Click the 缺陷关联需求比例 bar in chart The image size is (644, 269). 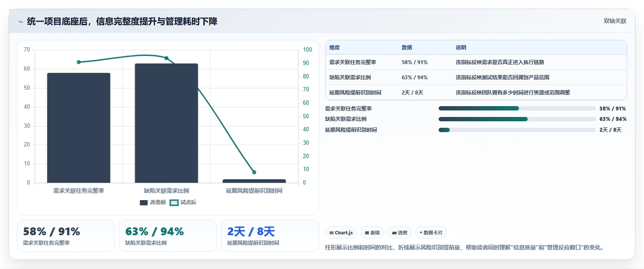(167, 123)
